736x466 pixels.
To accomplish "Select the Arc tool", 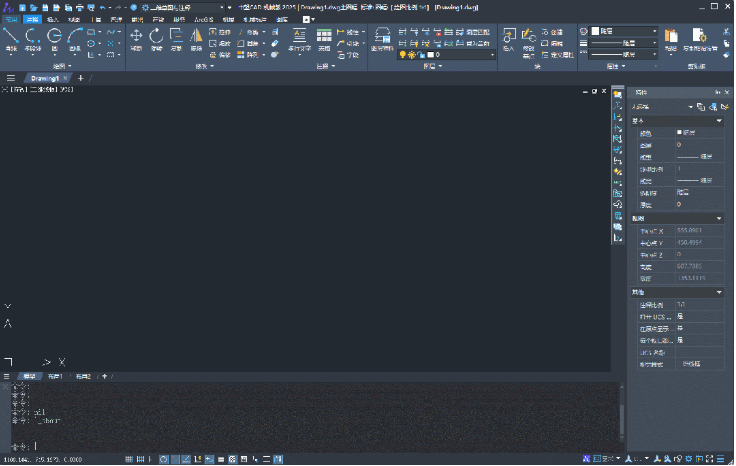I will (x=76, y=36).
